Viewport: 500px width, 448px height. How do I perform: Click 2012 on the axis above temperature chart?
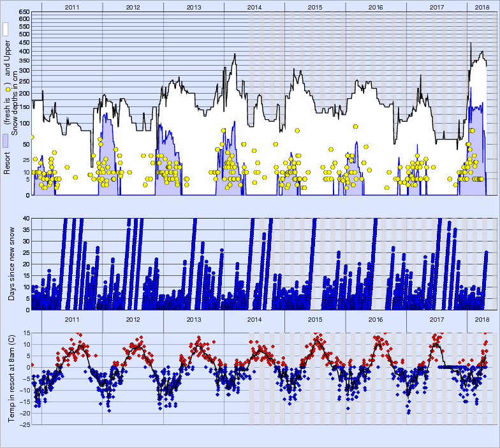click(x=133, y=319)
